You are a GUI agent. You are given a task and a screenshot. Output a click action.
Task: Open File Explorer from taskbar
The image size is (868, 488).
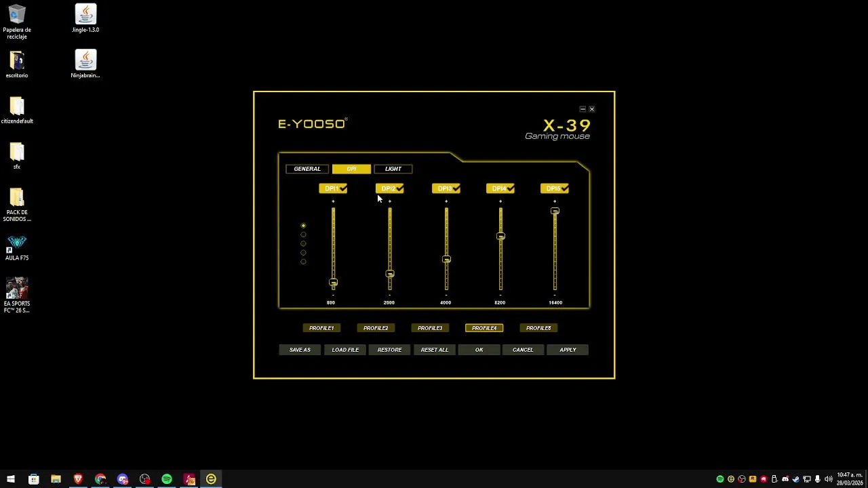56,479
